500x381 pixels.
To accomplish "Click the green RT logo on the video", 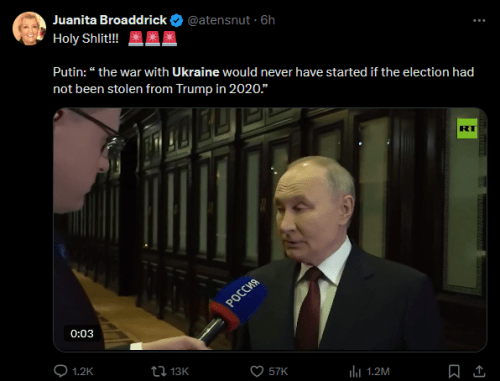I will coord(467,128).
